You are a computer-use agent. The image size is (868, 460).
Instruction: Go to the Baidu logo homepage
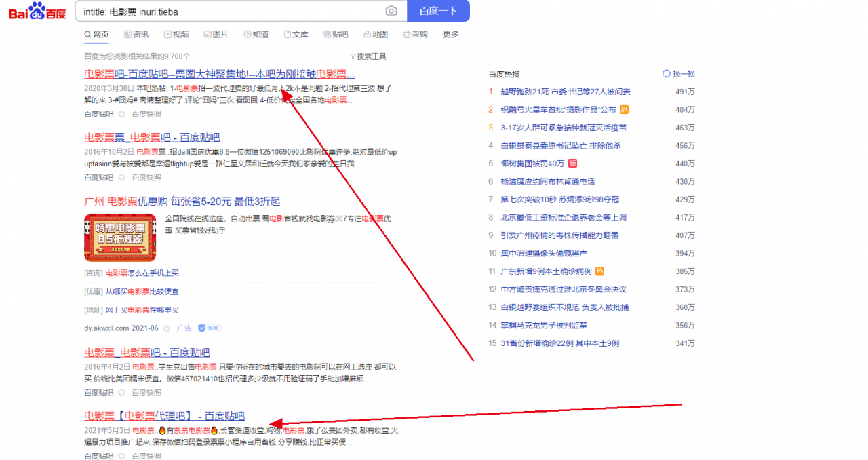click(37, 12)
